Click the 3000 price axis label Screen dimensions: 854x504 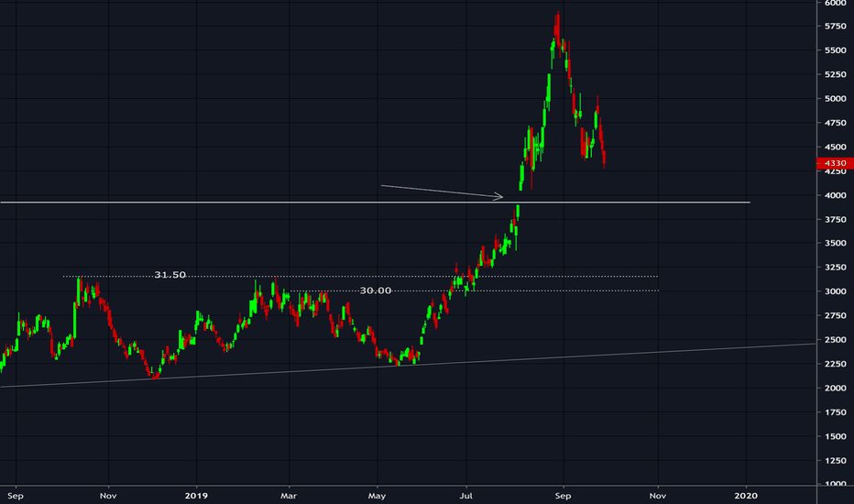pos(836,291)
